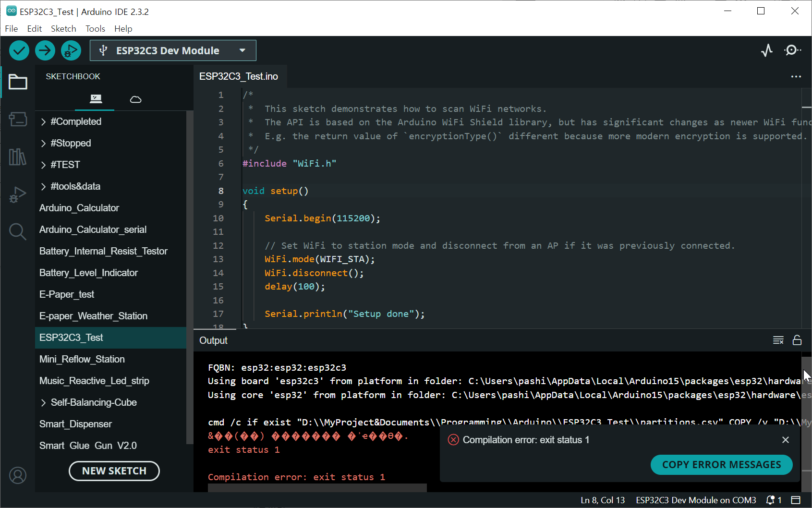Click the sketchbook list vertical scrollbar
Image resolution: width=812 pixels, height=508 pixels.
coord(190,278)
